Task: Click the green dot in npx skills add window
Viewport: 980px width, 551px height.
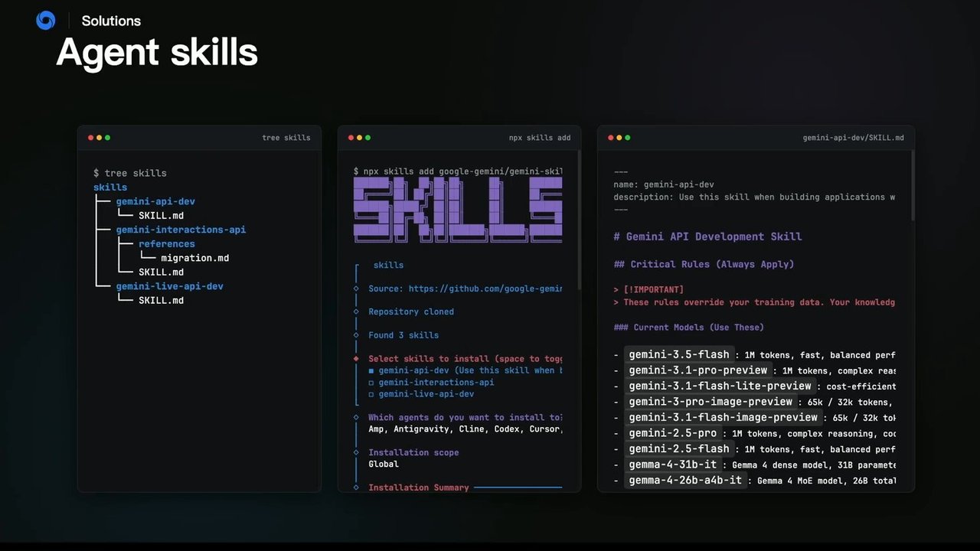Action: pyautogui.click(x=368, y=138)
